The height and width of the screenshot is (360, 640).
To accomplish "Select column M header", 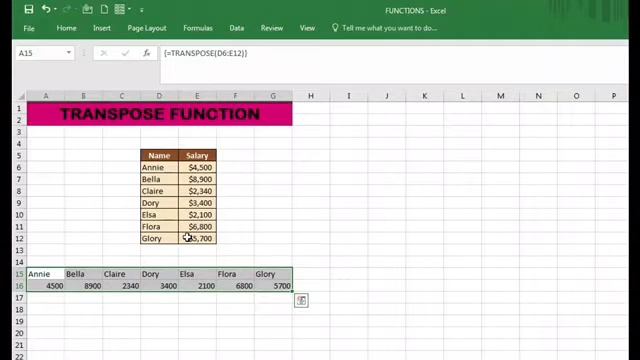I will click(x=501, y=96).
